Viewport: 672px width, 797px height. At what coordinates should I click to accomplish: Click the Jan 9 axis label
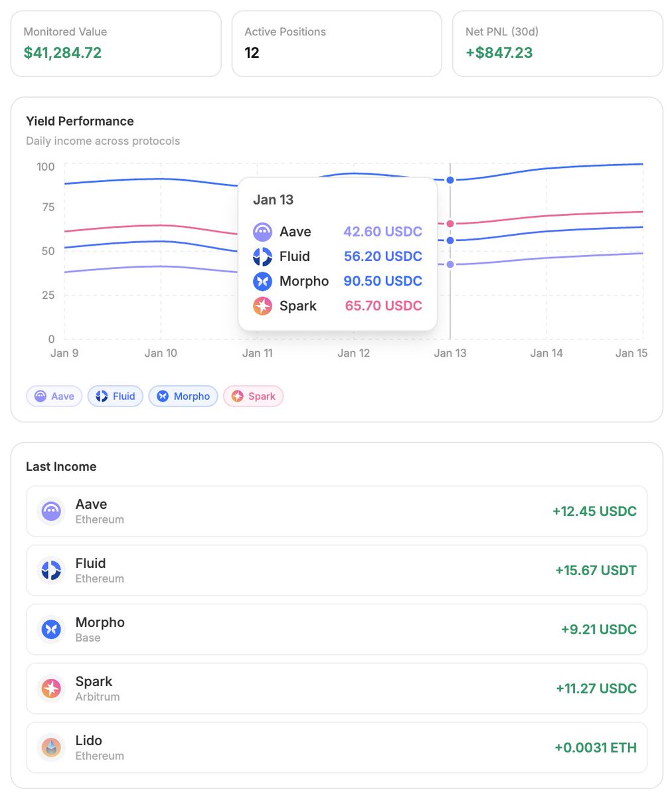click(x=64, y=353)
